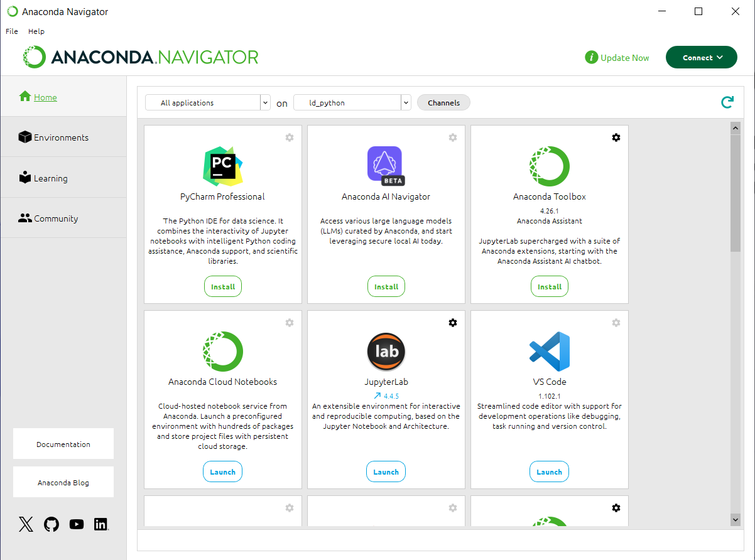
Task: Install PyCharm Professional
Action: coord(222,286)
